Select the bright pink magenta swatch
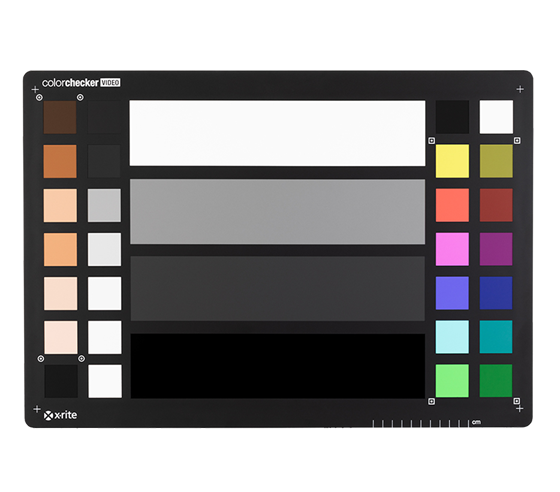The height and width of the screenshot is (492, 560). pos(452,249)
